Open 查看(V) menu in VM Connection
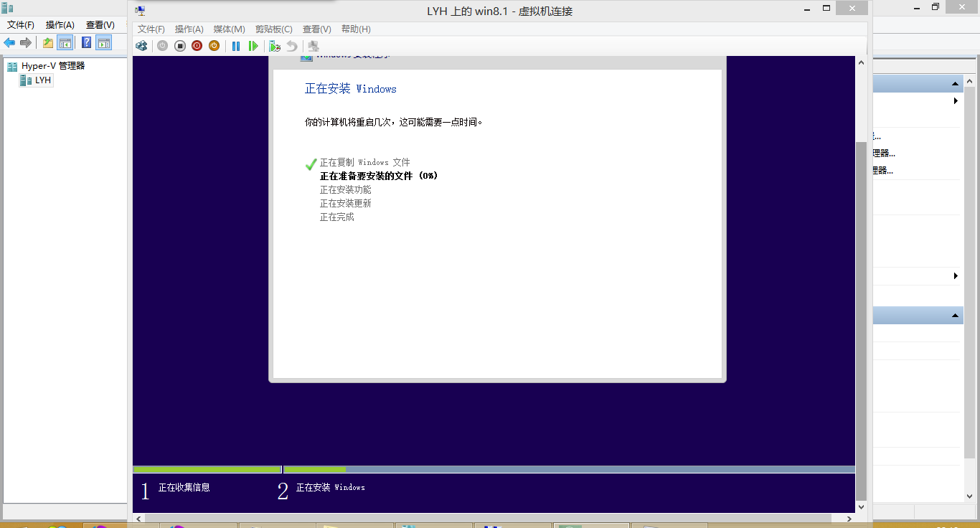This screenshot has height=528, width=980. [317, 29]
